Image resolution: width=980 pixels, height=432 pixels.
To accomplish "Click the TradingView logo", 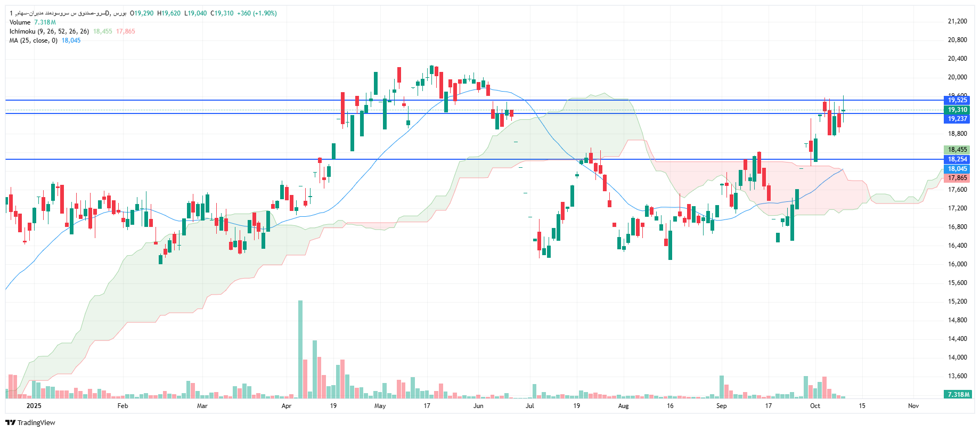I will (30, 422).
